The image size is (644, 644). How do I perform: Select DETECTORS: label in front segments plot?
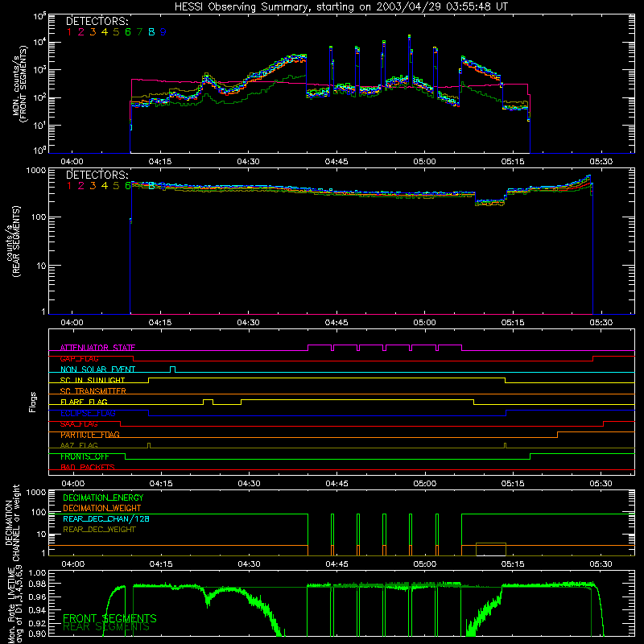point(97,21)
